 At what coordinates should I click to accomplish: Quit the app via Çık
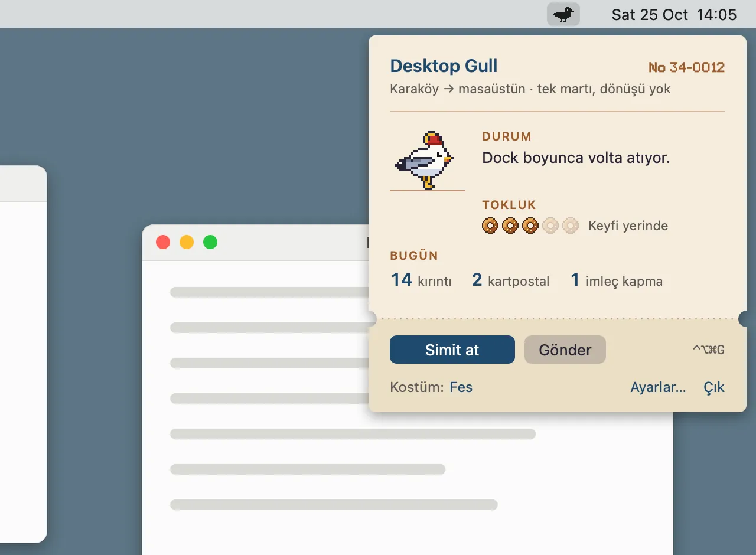[x=714, y=387]
